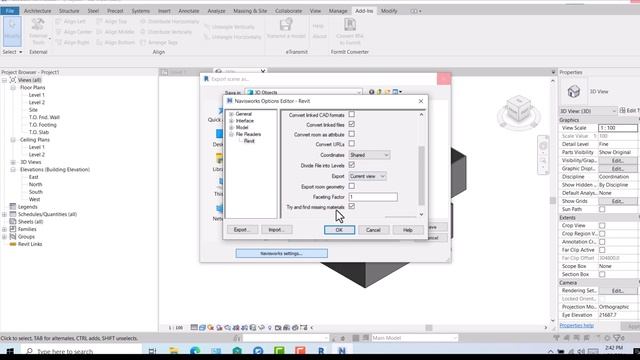
Task: Click the Legends icon in Project Browser
Action: pos(13,207)
